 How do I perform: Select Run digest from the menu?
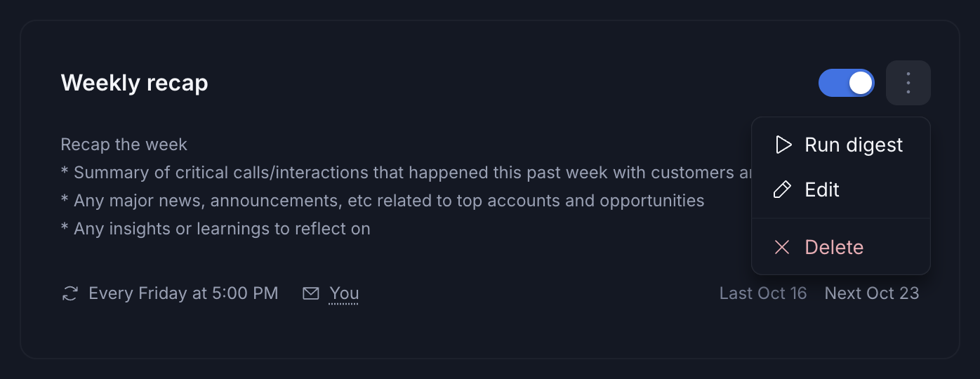841,145
